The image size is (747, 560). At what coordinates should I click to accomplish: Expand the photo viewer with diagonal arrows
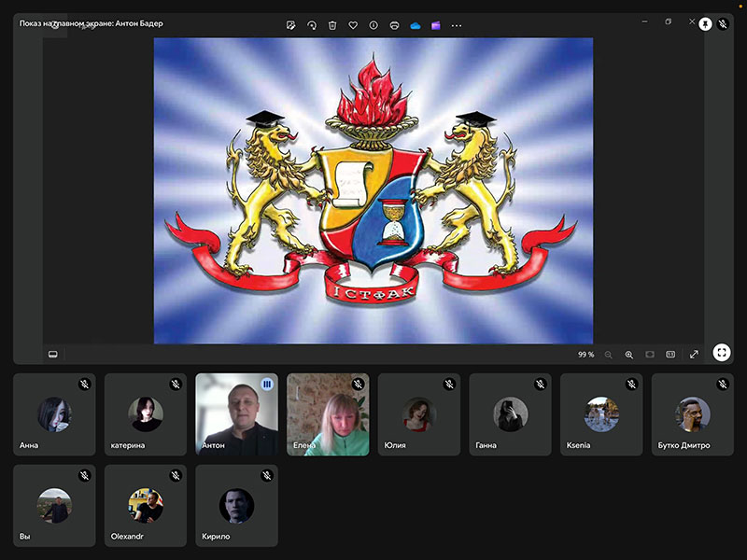point(694,355)
